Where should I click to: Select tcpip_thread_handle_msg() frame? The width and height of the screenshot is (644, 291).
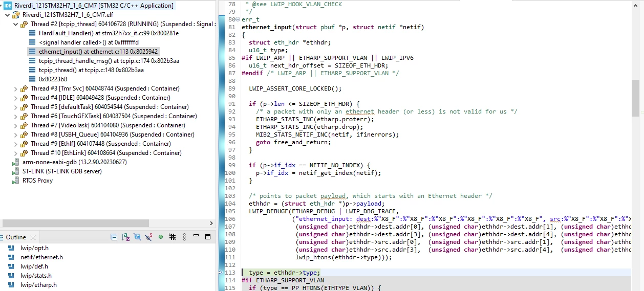109,61
